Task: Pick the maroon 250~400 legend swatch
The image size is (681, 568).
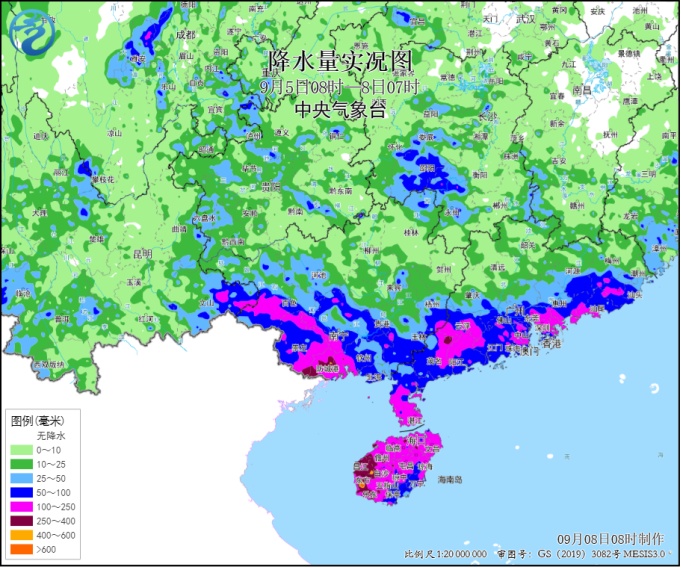Action: point(20,521)
